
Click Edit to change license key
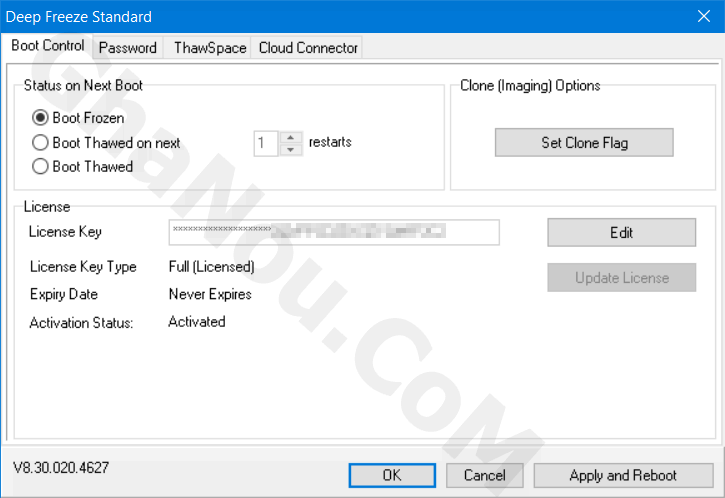tap(621, 232)
